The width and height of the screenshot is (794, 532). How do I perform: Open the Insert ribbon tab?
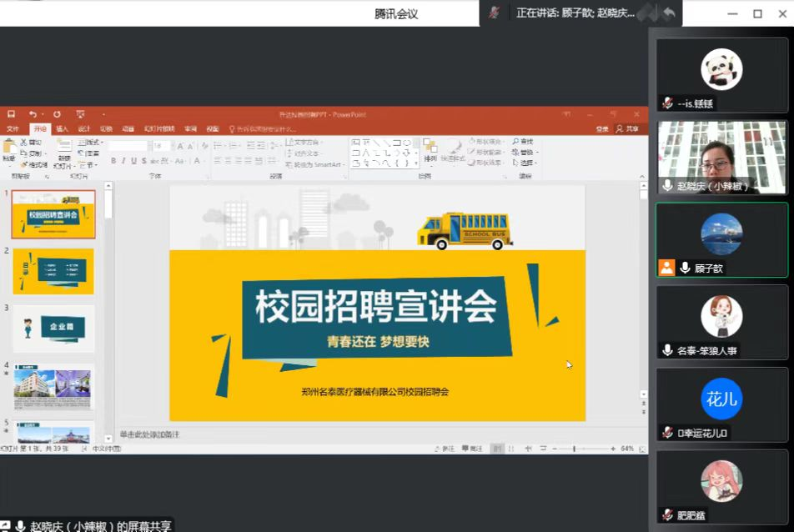pyautogui.click(x=62, y=129)
